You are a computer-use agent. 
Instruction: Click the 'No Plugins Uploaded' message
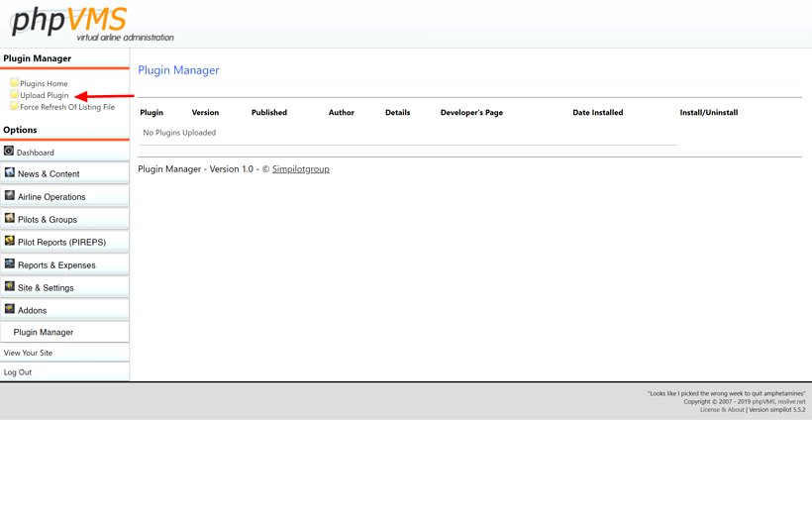coord(179,133)
